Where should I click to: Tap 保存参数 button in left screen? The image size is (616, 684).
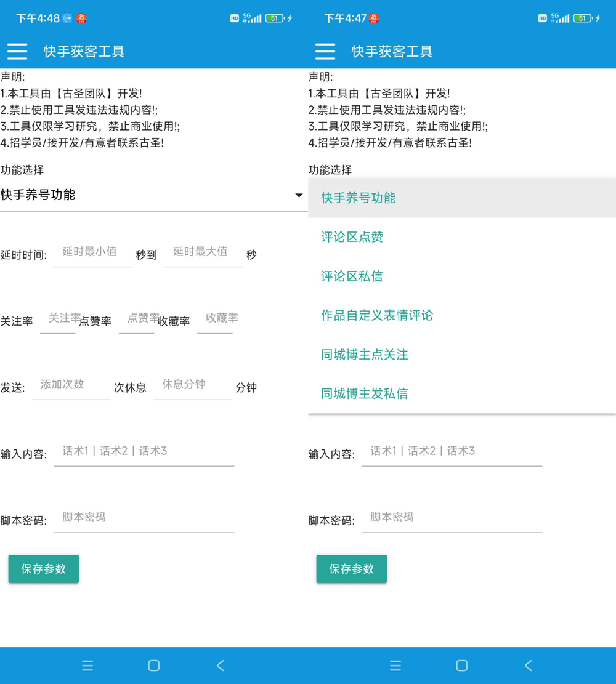(x=44, y=569)
